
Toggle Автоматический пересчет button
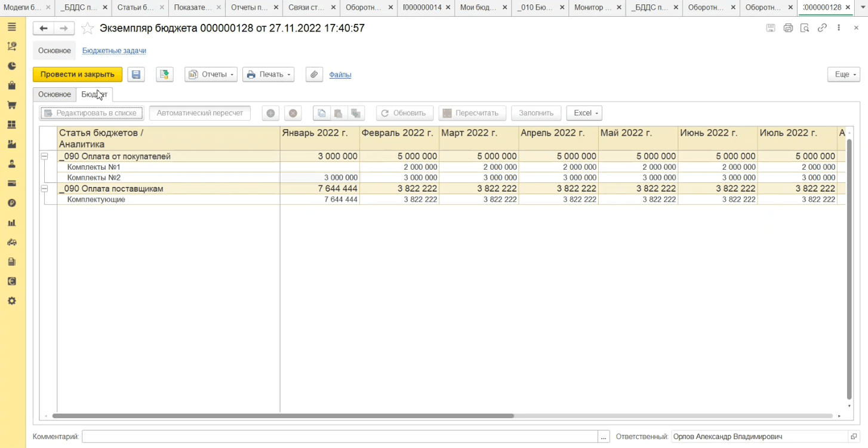[200, 113]
